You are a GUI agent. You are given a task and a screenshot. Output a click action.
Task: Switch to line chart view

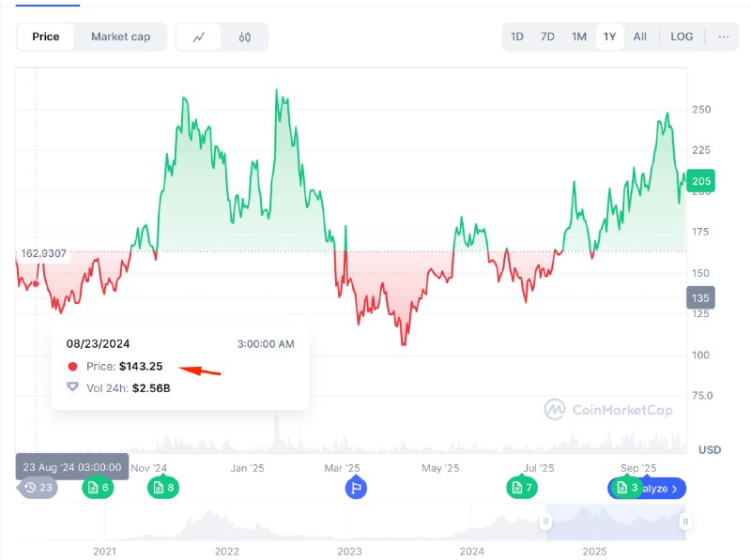[x=199, y=38]
